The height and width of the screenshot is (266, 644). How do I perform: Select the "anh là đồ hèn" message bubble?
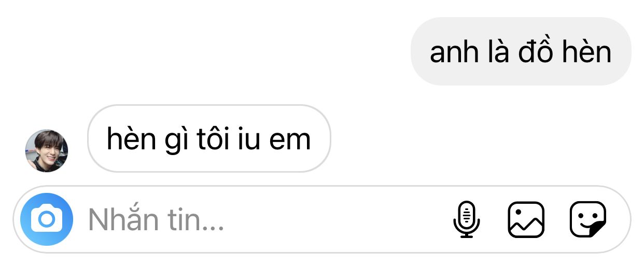click(x=521, y=51)
